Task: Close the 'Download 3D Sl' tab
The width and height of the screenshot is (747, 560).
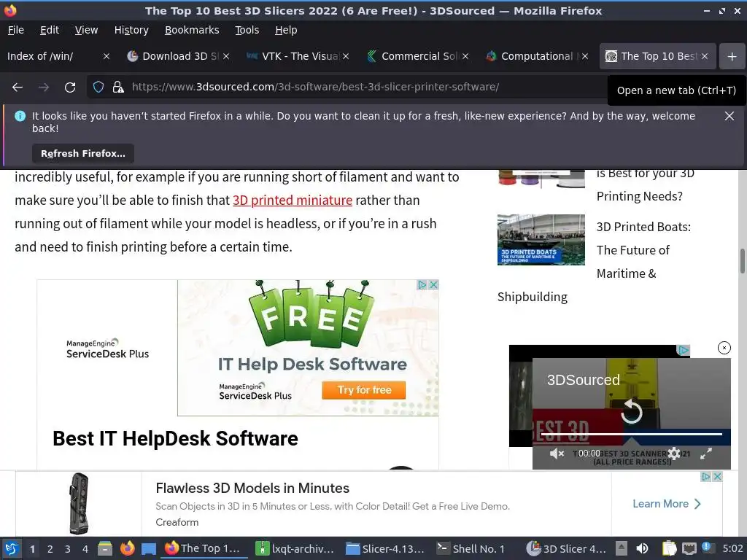Action: click(x=226, y=56)
